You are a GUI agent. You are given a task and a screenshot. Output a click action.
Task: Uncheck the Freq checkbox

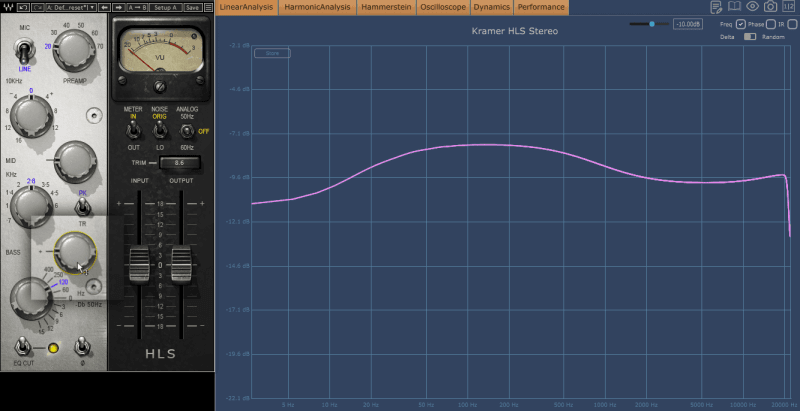[x=741, y=24]
